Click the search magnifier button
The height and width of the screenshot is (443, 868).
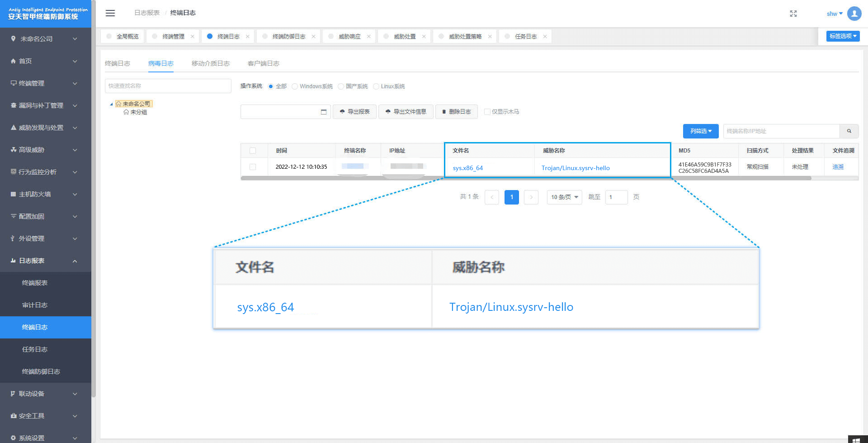[x=849, y=131]
